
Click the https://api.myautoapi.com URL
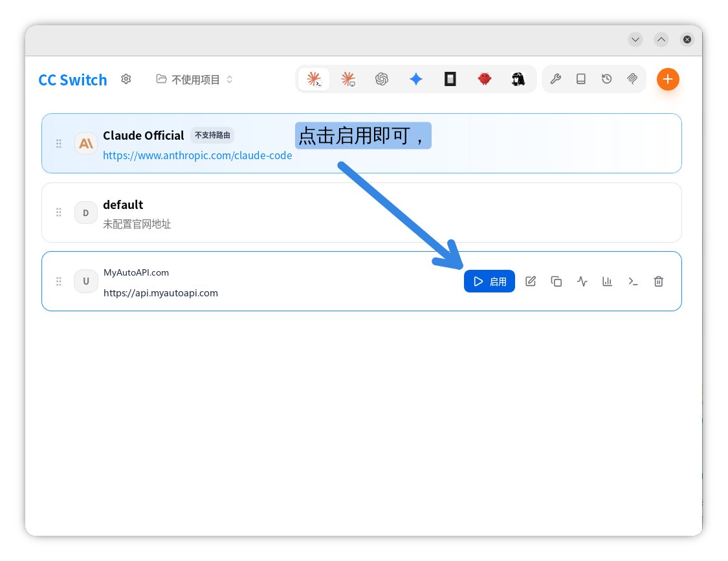[160, 293]
